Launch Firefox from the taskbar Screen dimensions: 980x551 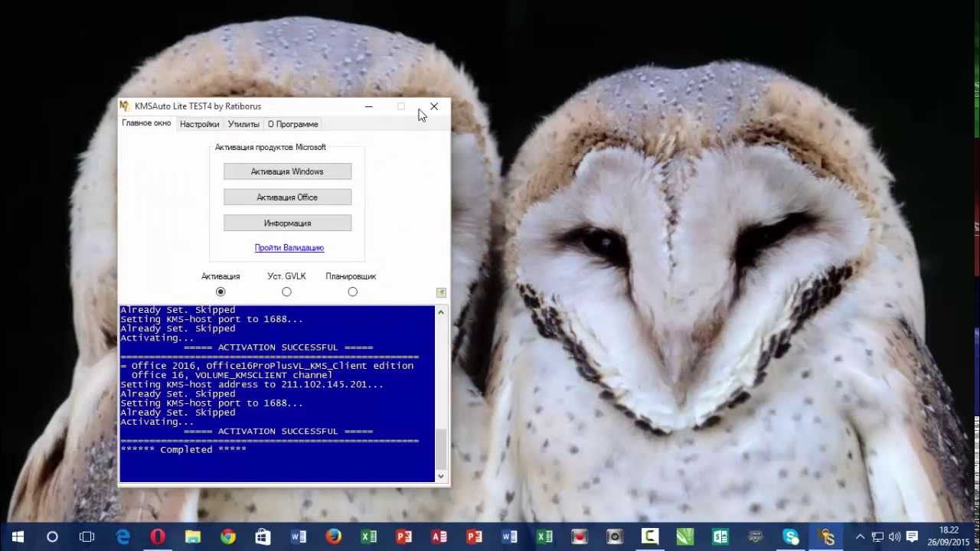coord(333,537)
